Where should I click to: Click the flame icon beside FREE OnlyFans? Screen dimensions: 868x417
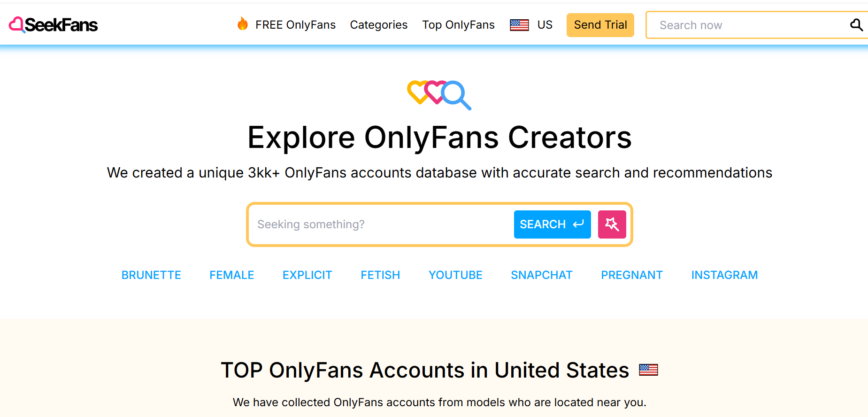pyautogui.click(x=243, y=23)
